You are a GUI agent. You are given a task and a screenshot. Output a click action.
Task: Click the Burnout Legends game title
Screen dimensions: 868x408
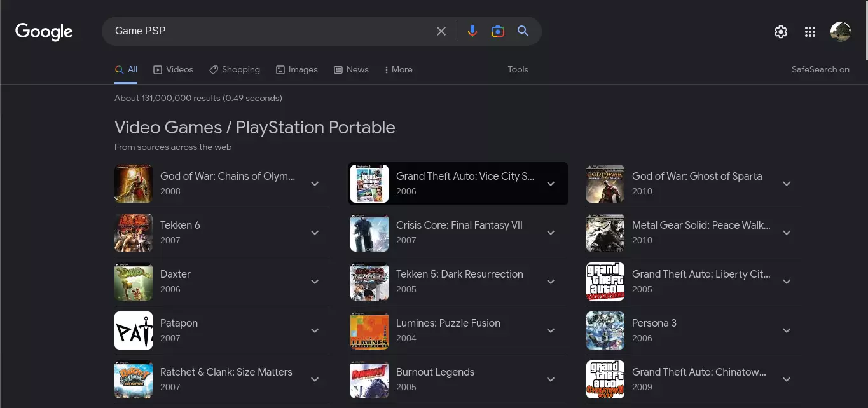click(x=435, y=372)
